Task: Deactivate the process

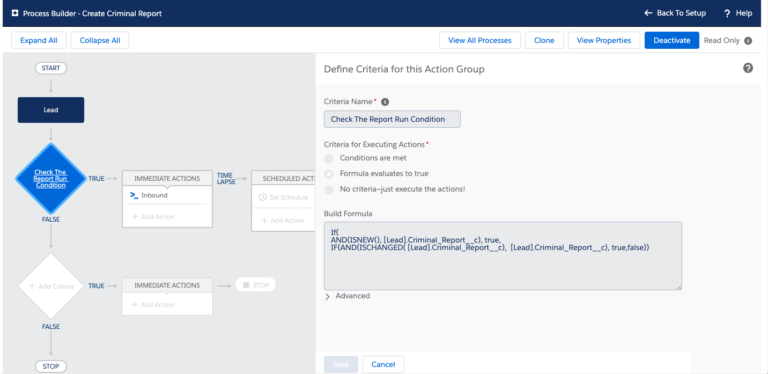Action: coord(672,40)
